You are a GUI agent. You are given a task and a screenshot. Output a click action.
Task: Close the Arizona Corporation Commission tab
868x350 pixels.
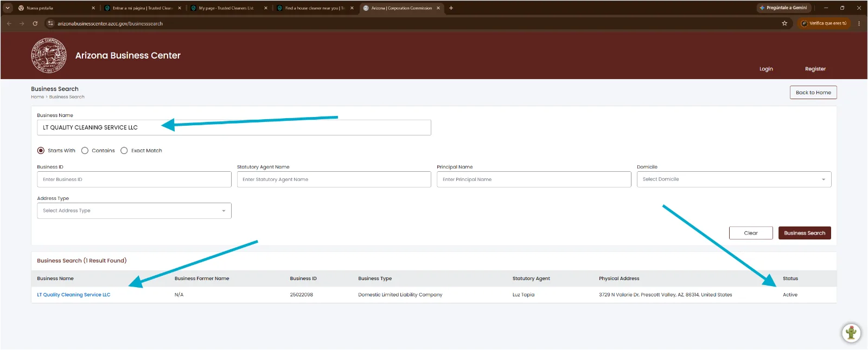point(438,8)
